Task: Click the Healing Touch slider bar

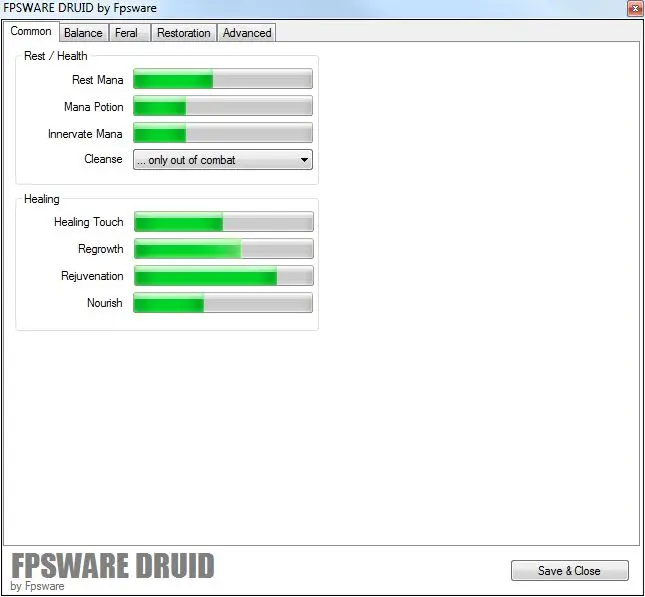Action: click(223, 222)
